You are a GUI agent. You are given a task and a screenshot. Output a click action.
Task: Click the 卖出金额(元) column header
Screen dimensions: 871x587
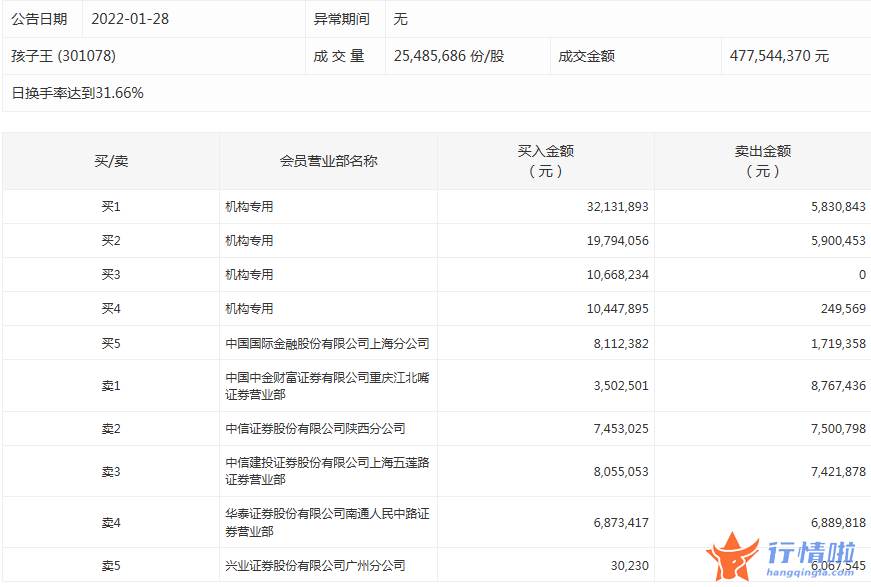(x=763, y=161)
